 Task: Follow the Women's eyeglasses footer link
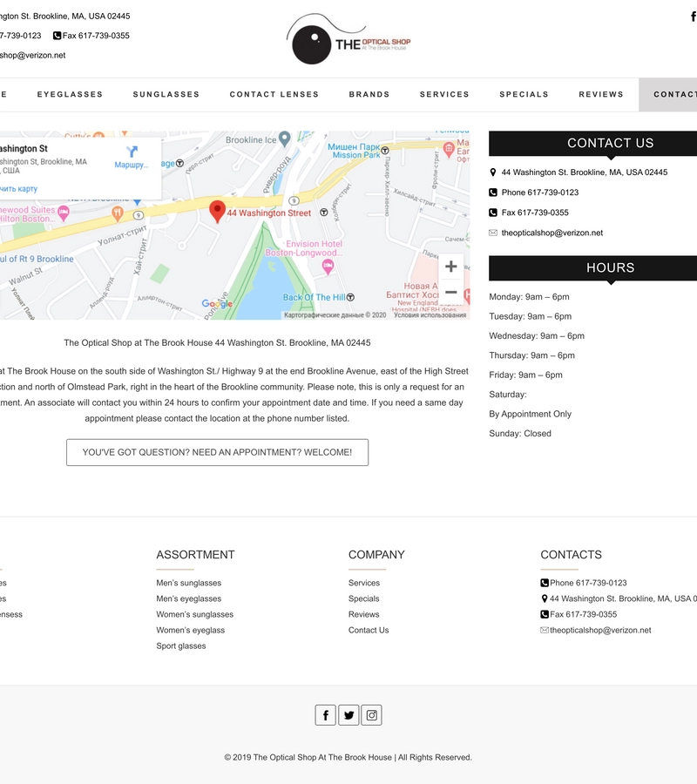[x=190, y=630]
